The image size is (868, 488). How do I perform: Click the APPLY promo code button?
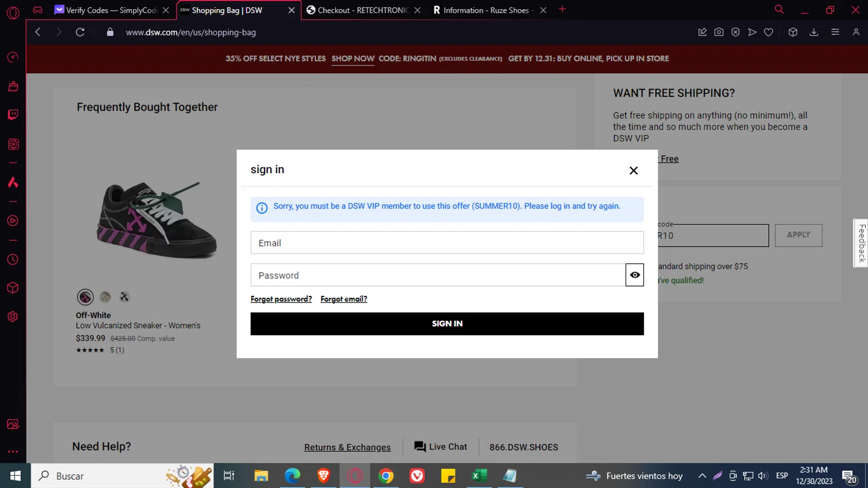click(x=799, y=235)
